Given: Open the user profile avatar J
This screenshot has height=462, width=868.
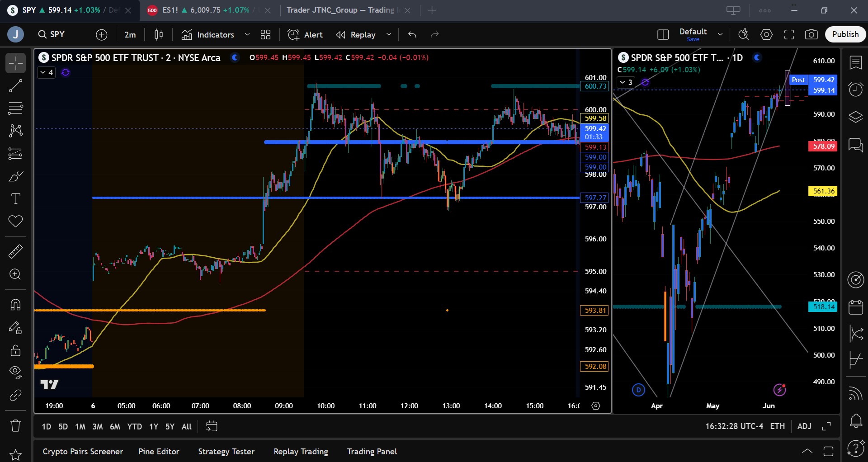Looking at the screenshot, I should (x=16, y=34).
